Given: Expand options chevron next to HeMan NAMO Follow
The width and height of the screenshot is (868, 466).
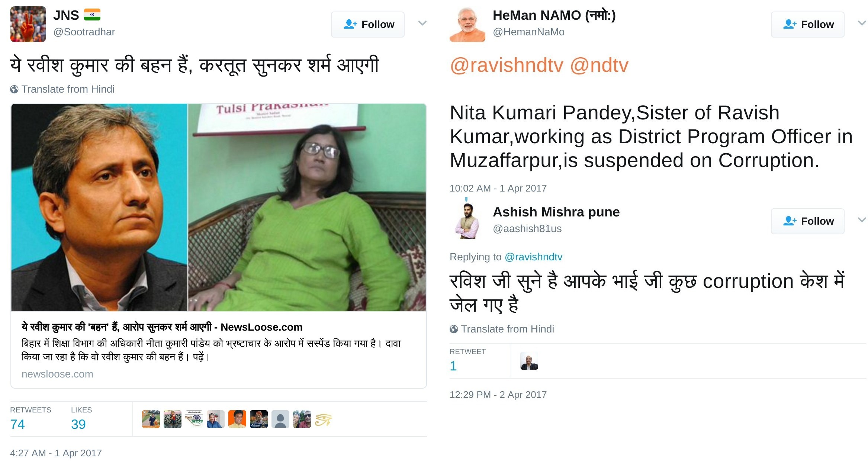Looking at the screenshot, I should tap(862, 23).
